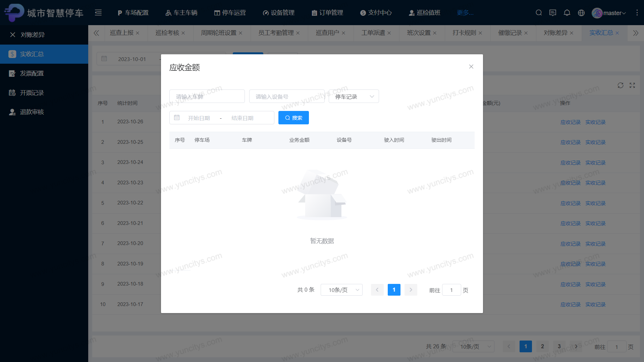Close the 应收金额 dialog

[x=471, y=67]
